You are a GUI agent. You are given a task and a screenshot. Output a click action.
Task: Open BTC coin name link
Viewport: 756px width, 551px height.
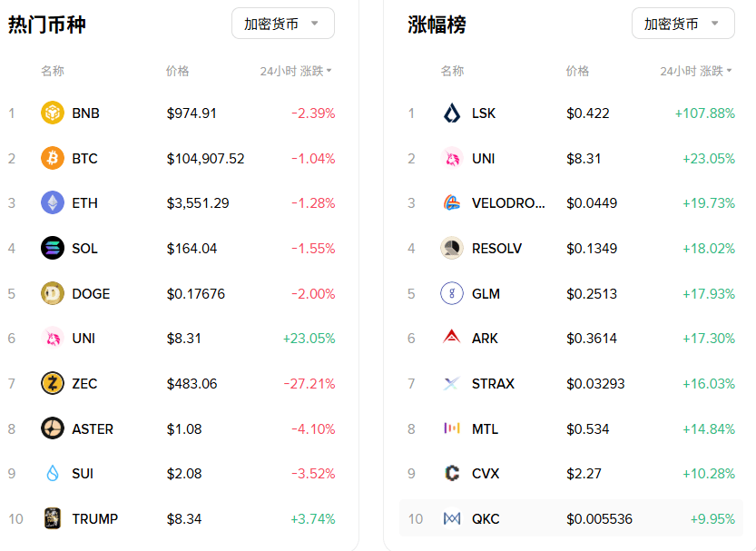click(85, 159)
